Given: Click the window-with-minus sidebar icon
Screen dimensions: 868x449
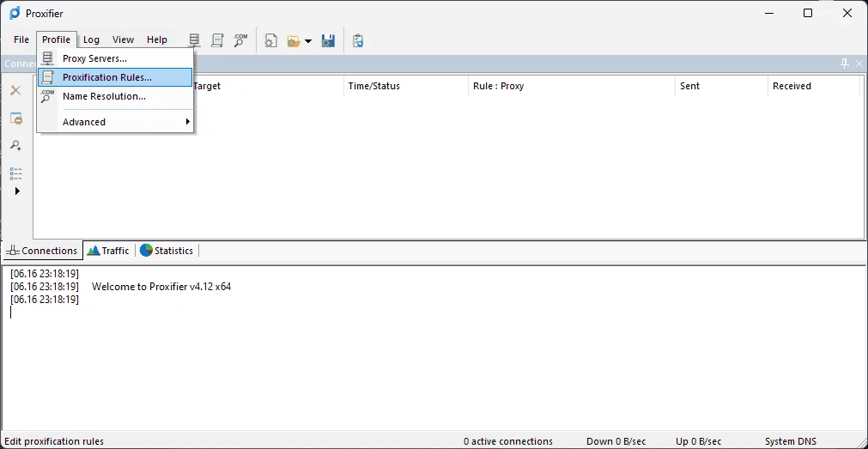Looking at the screenshot, I should pos(16,118).
